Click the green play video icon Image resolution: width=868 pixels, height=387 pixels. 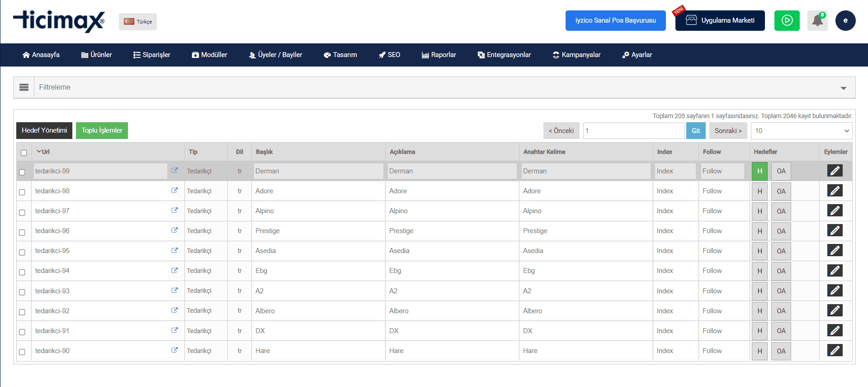pos(787,21)
